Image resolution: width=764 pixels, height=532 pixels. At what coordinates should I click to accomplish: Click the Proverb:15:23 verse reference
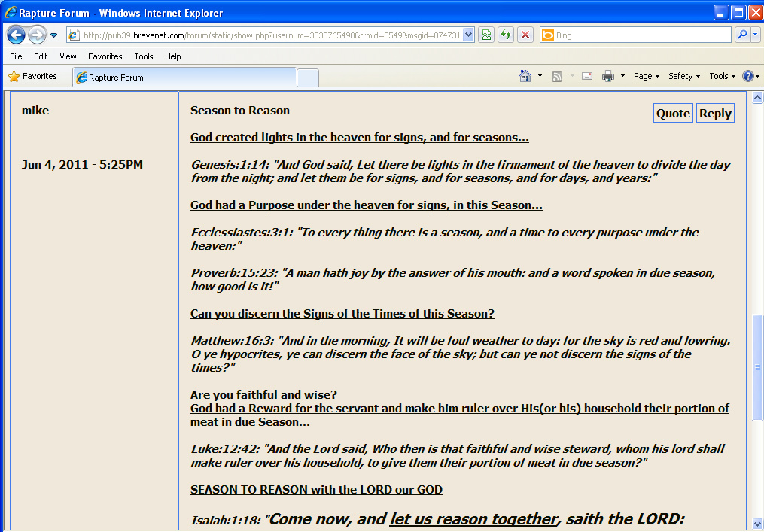[x=234, y=273]
